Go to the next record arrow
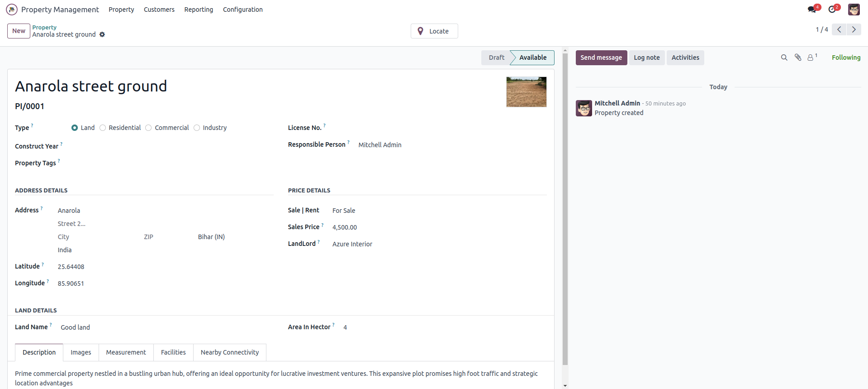Screen dimensions: 868x389 (x=854, y=29)
